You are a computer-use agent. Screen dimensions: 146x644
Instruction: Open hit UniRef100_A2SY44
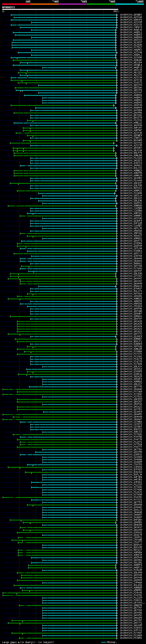click(131, 17)
